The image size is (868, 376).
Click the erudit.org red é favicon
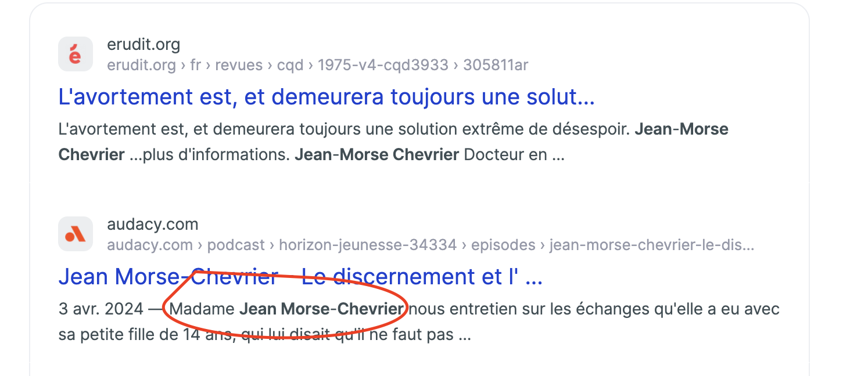(76, 54)
